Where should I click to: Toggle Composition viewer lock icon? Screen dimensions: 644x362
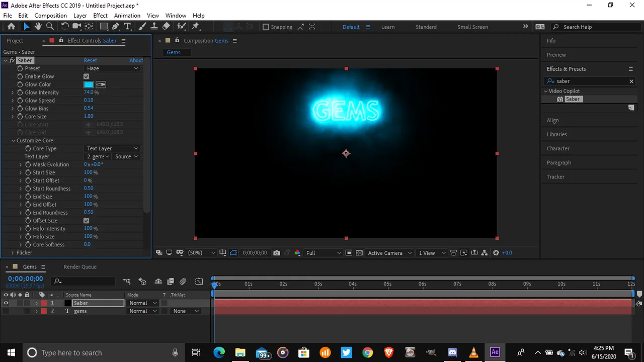point(177,40)
